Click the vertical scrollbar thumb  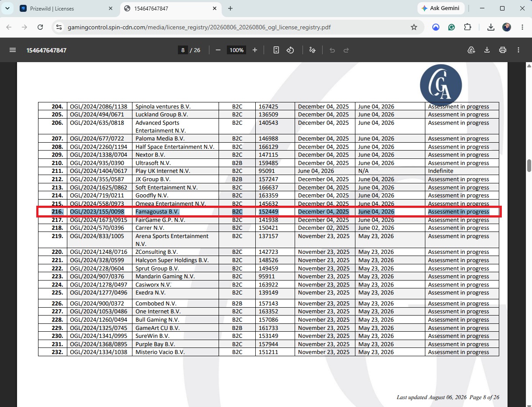coord(529,165)
